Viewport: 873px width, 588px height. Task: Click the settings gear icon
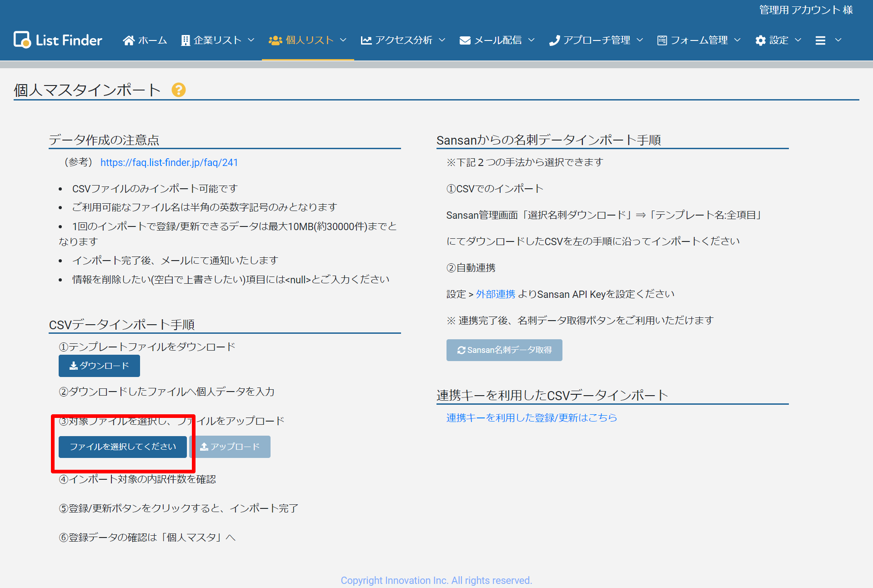click(760, 40)
